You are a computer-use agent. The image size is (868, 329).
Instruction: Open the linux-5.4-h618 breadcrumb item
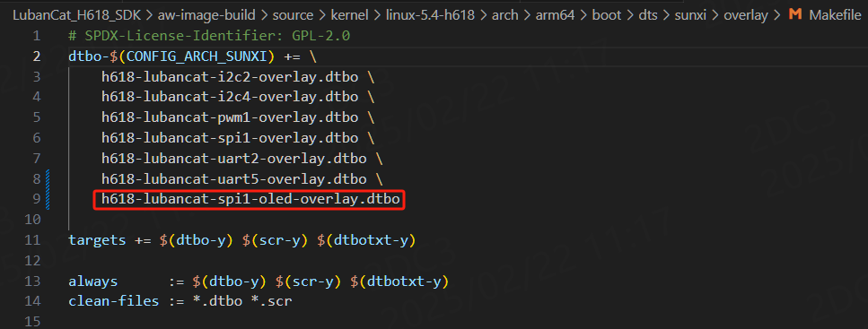(x=430, y=15)
